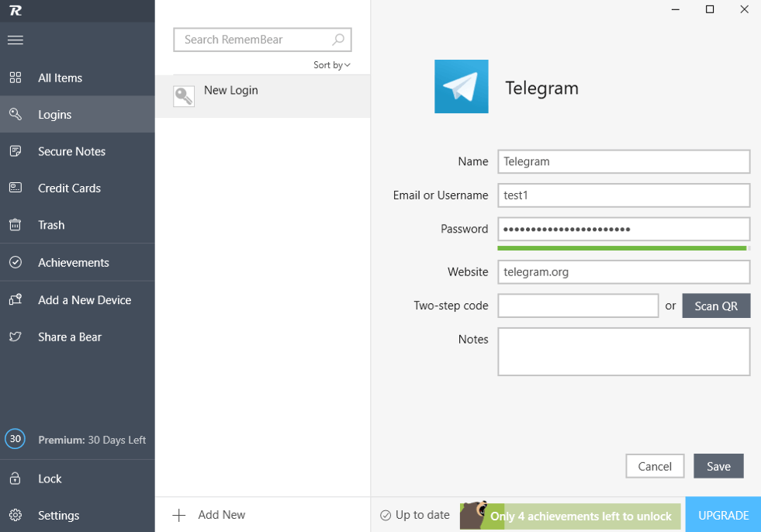Click the Up to date check icon

point(386,515)
